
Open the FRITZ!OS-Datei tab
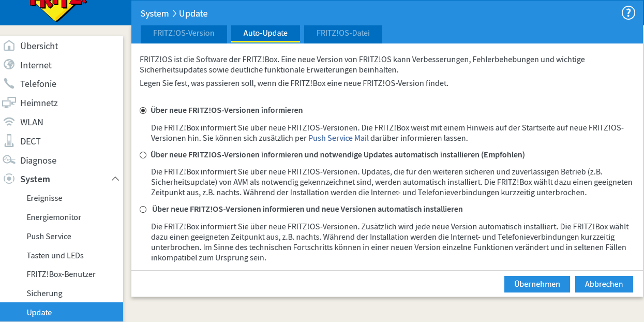pyautogui.click(x=343, y=33)
